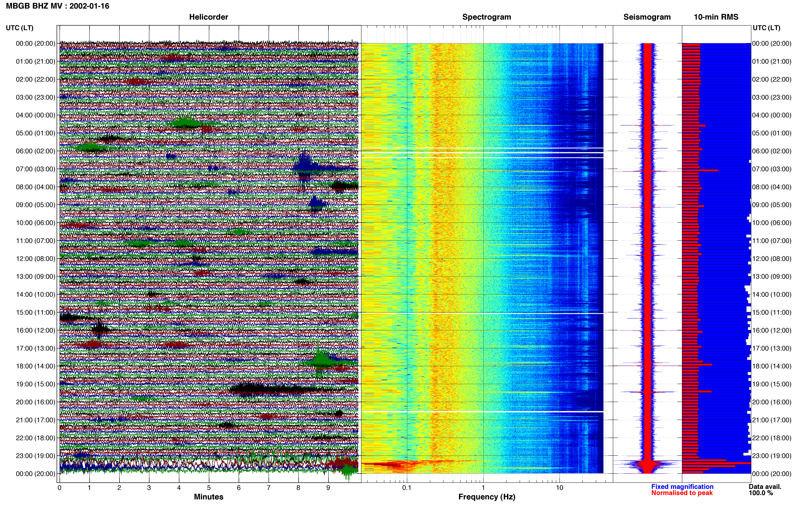Select the Spectrogram panel heading
This screenshot has height=508, width=812.
coord(487,17)
